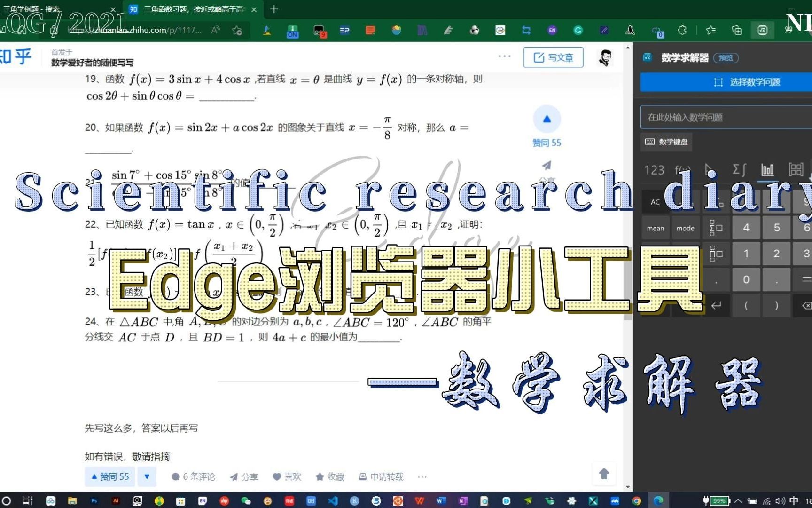The image size is (812, 508).
Task: Click the Read Aloud icon in address bar
Action: [216, 31]
